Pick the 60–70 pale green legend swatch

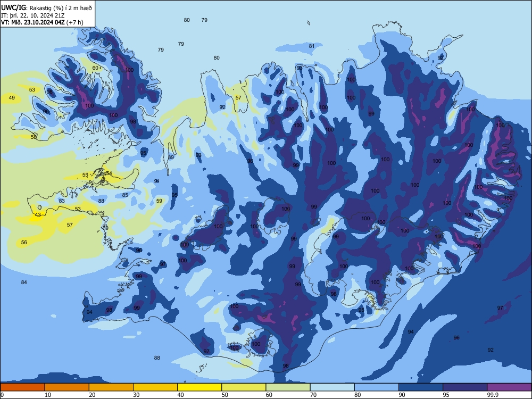point(288,387)
